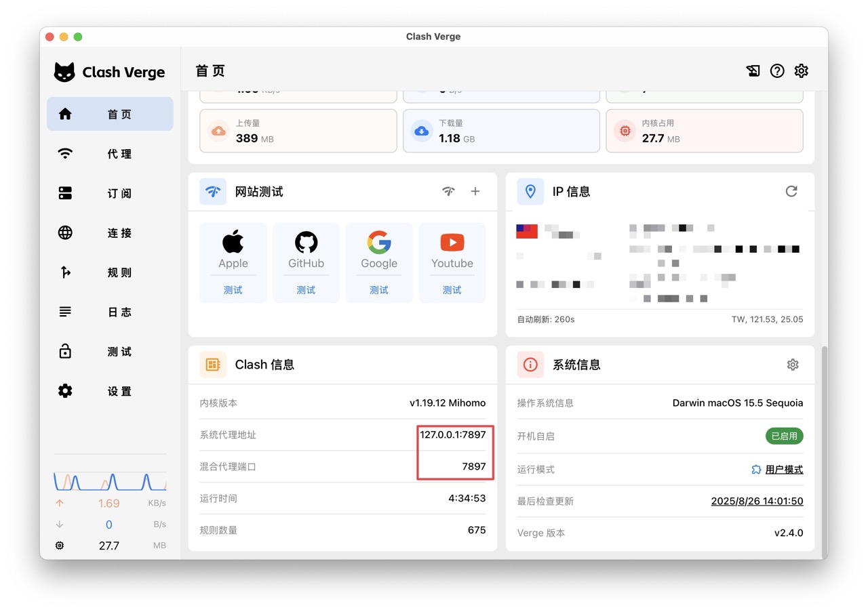
Task: Click the 上传量 389 MB card
Action: [x=298, y=131]
